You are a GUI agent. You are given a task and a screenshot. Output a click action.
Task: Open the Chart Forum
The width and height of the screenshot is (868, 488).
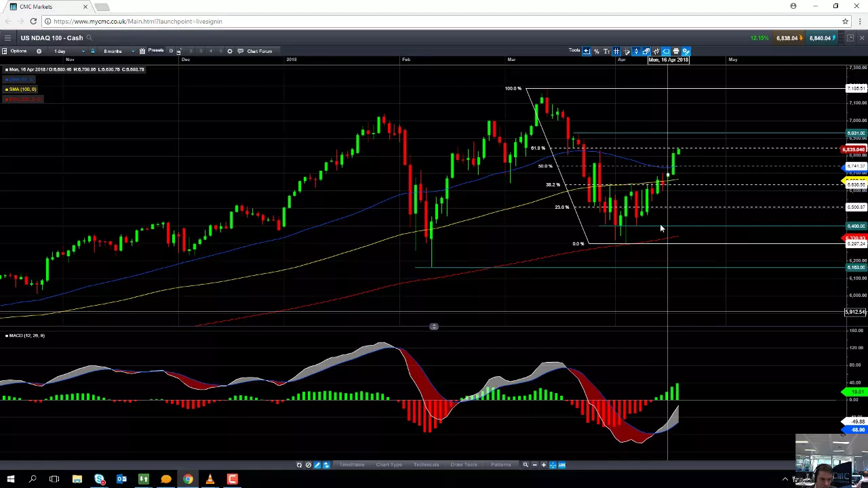(x=255, y=52)
